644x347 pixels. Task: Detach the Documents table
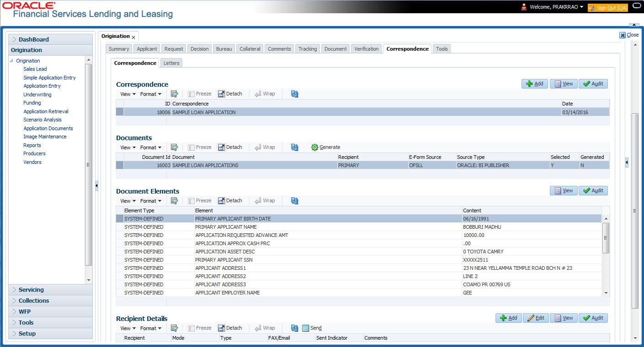(x=230, y=147)
